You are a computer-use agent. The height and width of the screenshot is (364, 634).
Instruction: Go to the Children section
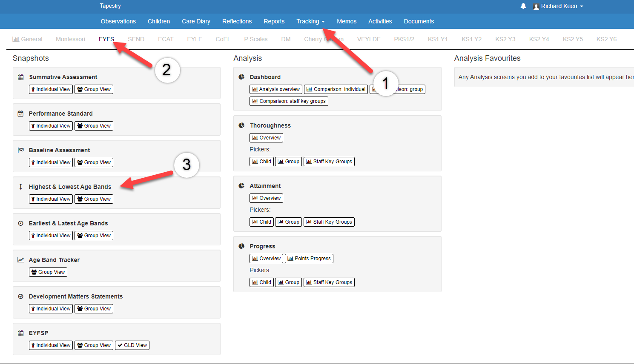(x=159, y=21)
